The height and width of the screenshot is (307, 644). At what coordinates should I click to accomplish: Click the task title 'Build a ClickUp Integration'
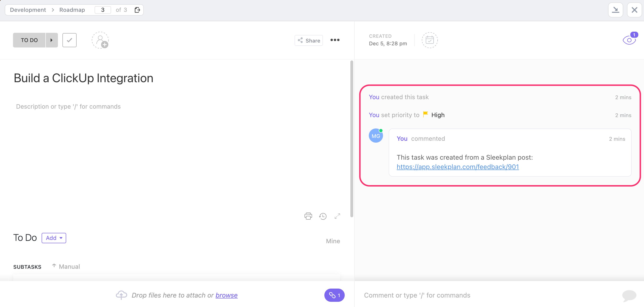[83, 78]
